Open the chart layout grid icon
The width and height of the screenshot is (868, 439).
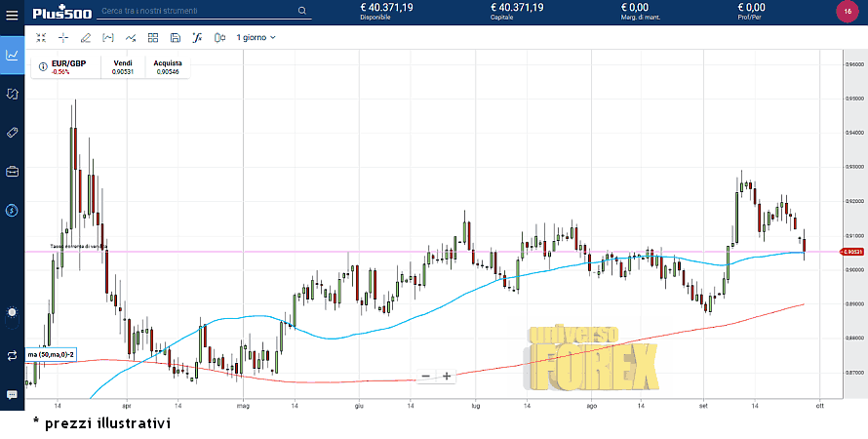click(152, 38)
